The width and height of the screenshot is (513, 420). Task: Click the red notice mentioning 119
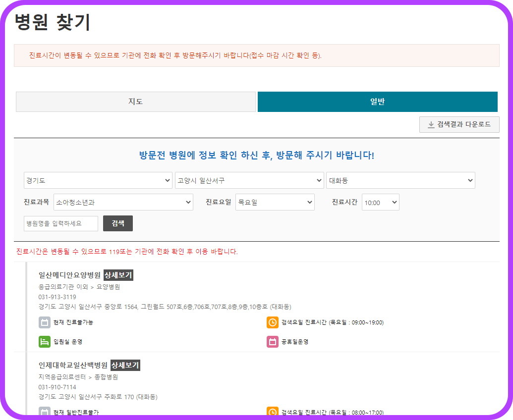pyautogui.click(x=127, y=252)
